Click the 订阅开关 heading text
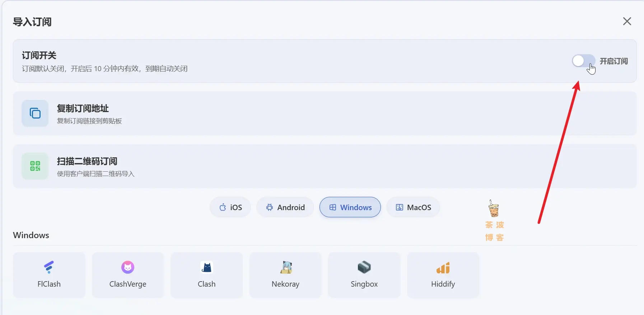The width and height of the screenshot is (644, 315). coord(39,55)
